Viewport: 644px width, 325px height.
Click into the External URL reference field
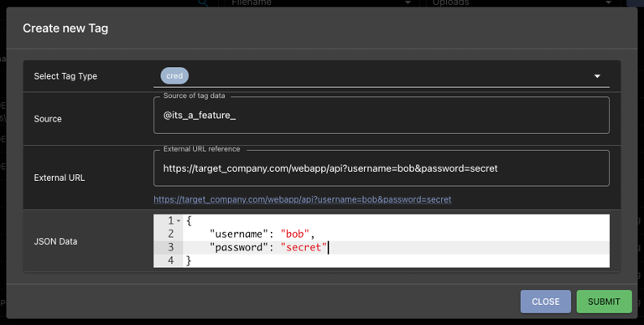pos(382,168)
